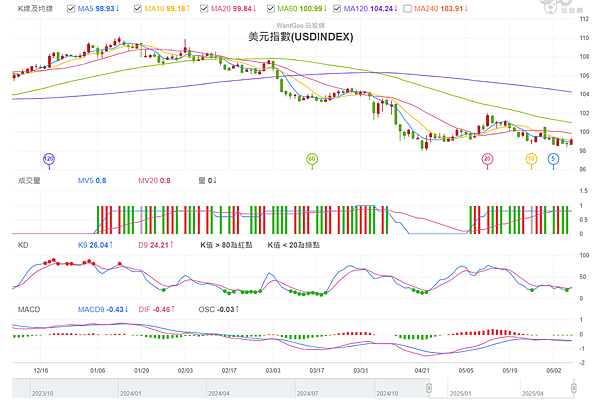Uncheck the MA5 moving average checkbox
The image size is (600, 400).
coord(71,8)
